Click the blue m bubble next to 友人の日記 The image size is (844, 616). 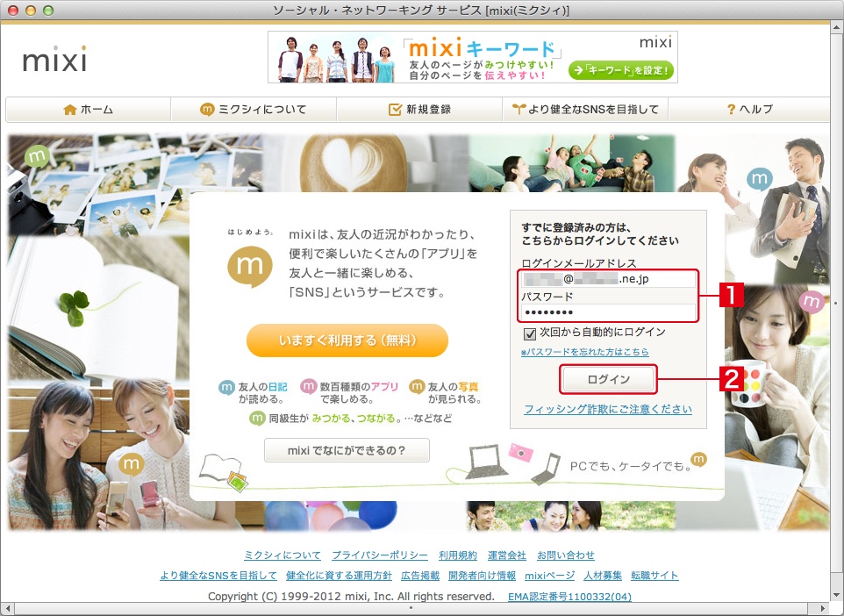tap(226, 387)
